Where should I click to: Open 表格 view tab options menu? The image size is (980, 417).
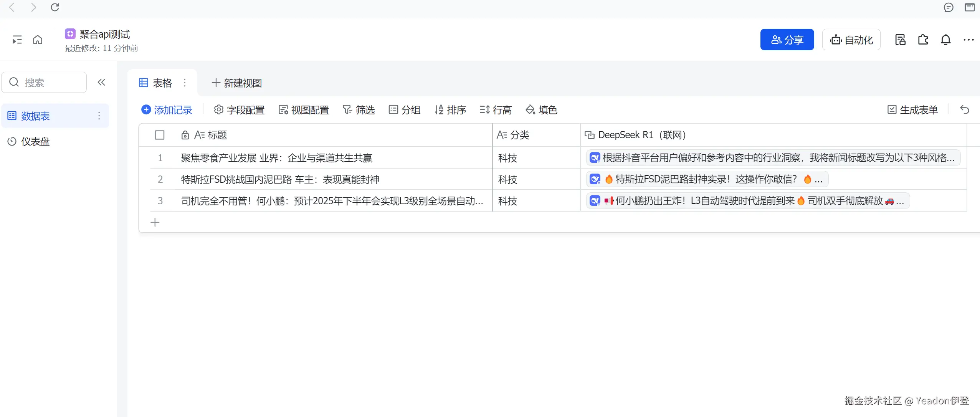pyautogui.click(x=185, y=83)
